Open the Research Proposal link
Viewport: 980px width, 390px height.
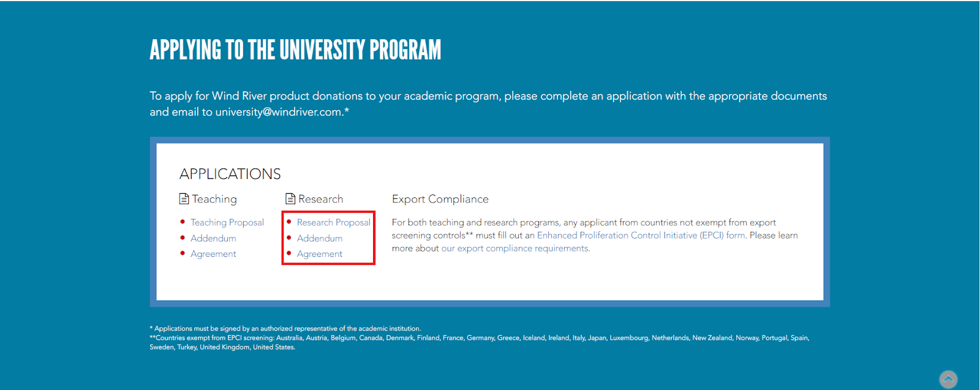(334, 223)
